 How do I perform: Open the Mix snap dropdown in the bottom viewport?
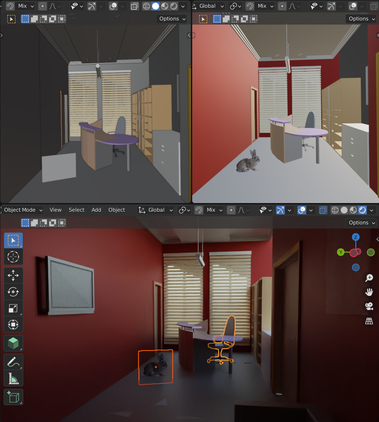pos(213,210)
